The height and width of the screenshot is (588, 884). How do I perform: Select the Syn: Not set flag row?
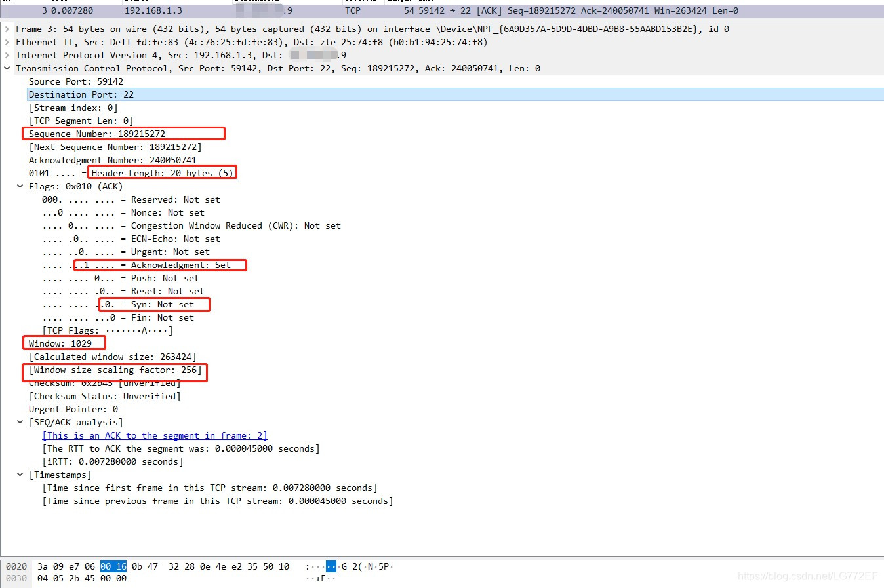pyautogui.click(x=118, y=304)
